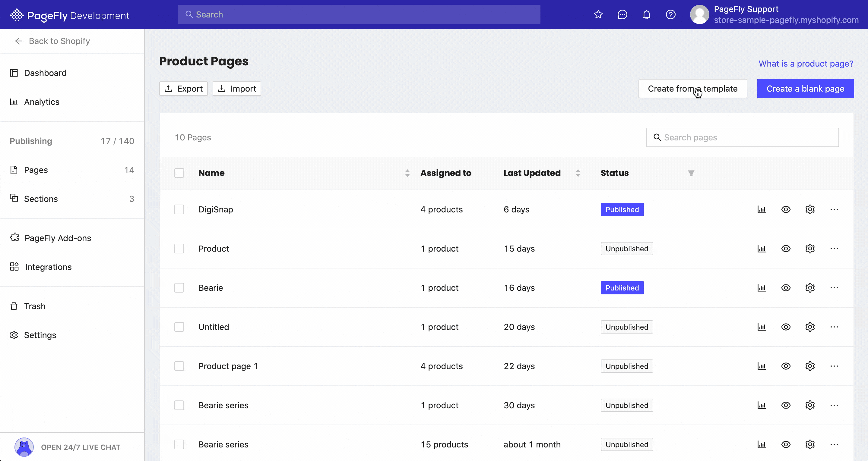The height and width of the screenshot is (461, 868).
Task: Check the DigiSnap row checkbox
Action: point(179,209)
